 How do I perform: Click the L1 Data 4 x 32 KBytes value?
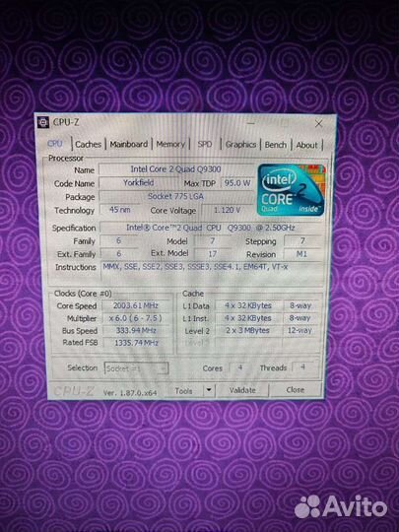pos(248,305)
